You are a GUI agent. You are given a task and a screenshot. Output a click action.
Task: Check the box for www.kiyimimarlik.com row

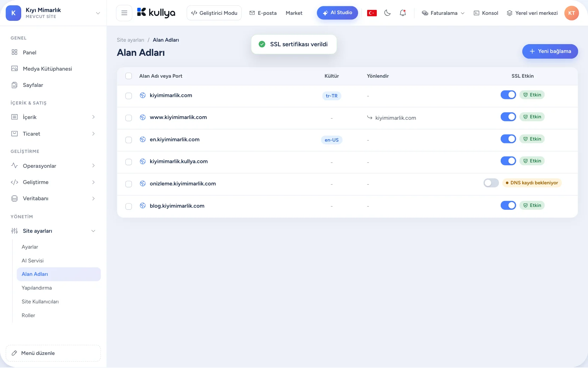click(x=129, y=118)
